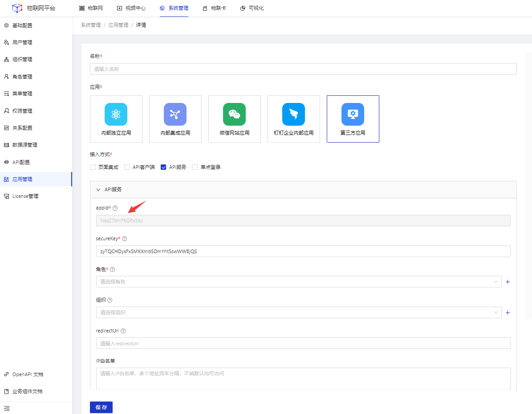
Task: Select the 微信网站应用 WeChat icon
Action: pyautogui.click(x=234, y=115)
